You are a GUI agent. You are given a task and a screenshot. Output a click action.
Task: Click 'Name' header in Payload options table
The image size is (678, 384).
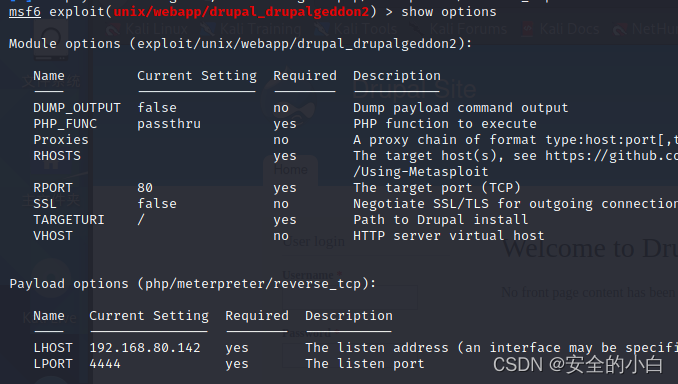pyautogui.click(x=49, y=316)
